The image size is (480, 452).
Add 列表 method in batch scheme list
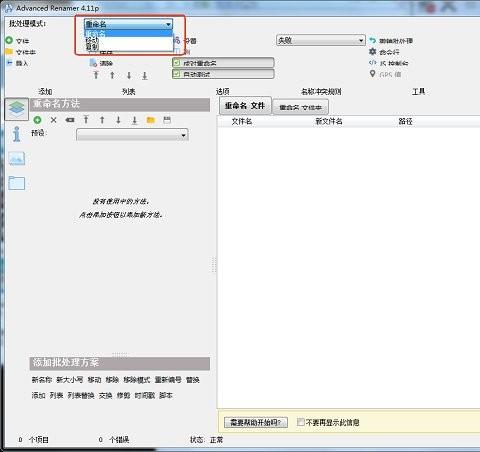56,395
